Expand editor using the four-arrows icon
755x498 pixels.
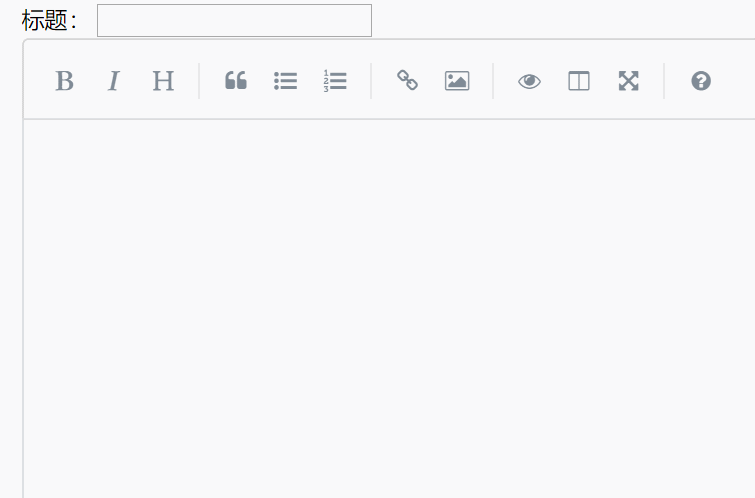coord(628,81)
